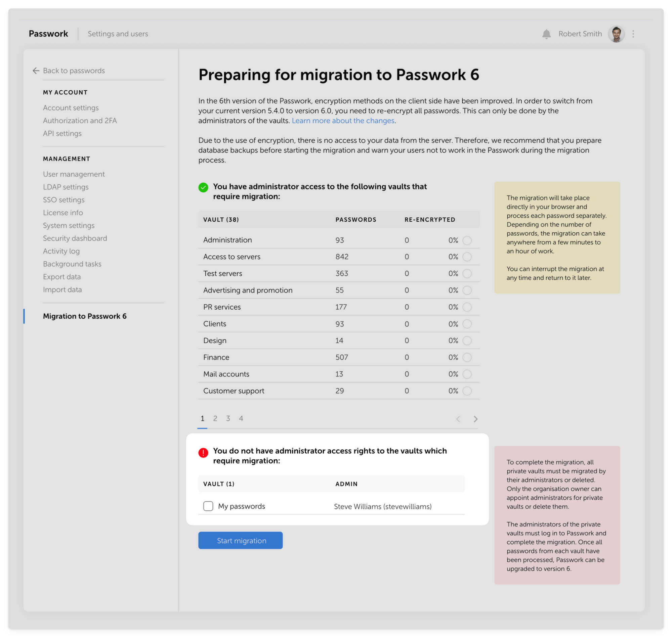Open page 4 of the vault list
Screen dimensions: 672x637
pos(241,419)
